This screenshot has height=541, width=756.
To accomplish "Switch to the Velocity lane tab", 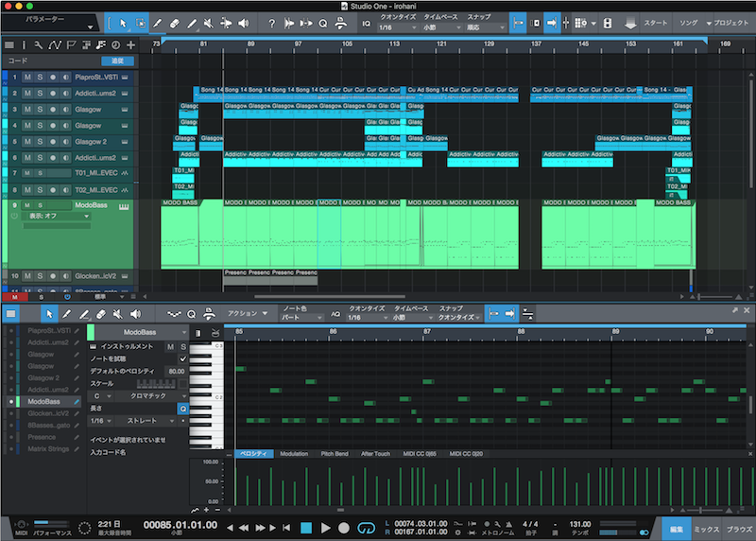I will coord(254,454).
